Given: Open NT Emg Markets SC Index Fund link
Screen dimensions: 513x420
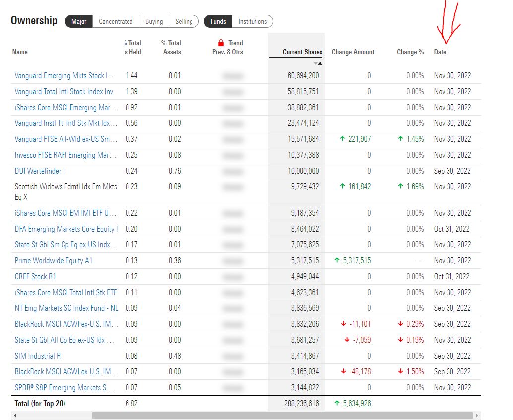Looking at the screenshot, I should (66, 308).
